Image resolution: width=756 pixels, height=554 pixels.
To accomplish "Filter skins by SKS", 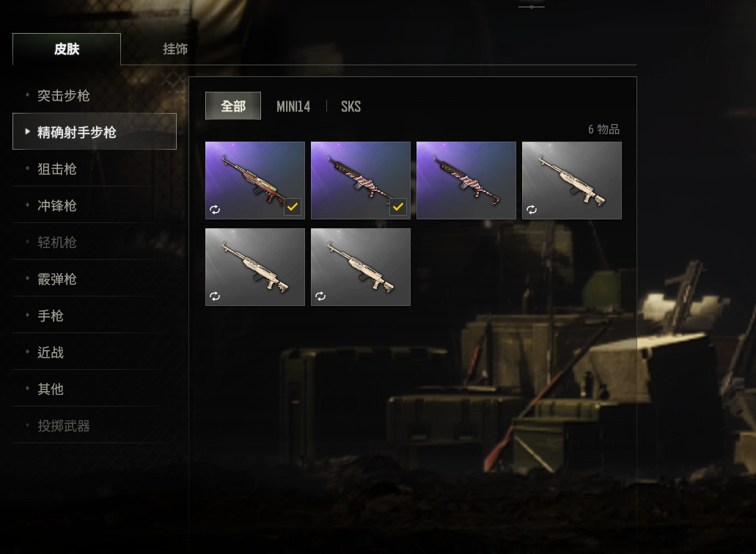I will pyautogui.click(x=351, y=106).
